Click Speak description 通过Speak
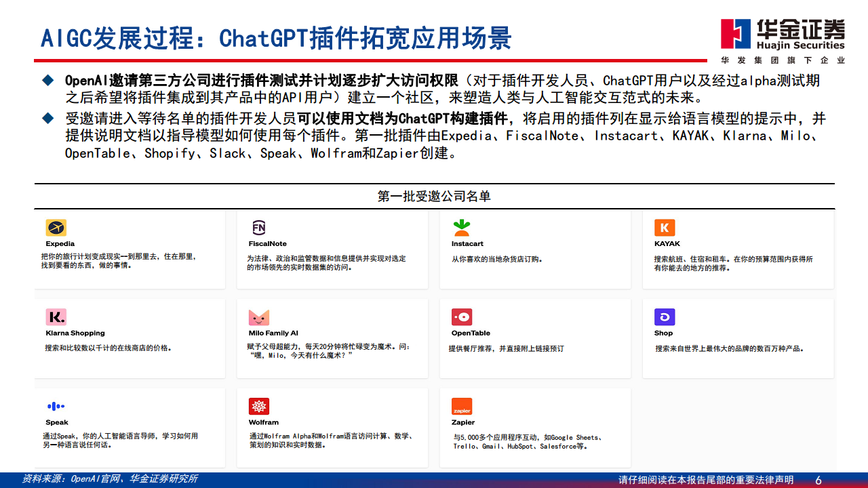Viewport: 868px width, 488px height. coord(121,441)
